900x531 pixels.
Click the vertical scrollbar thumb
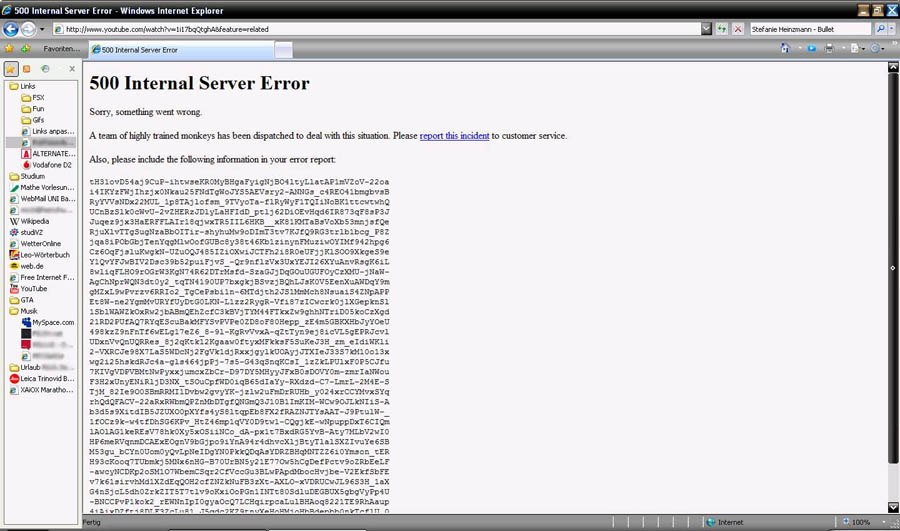pyautogui.click(x=893, y=268)
